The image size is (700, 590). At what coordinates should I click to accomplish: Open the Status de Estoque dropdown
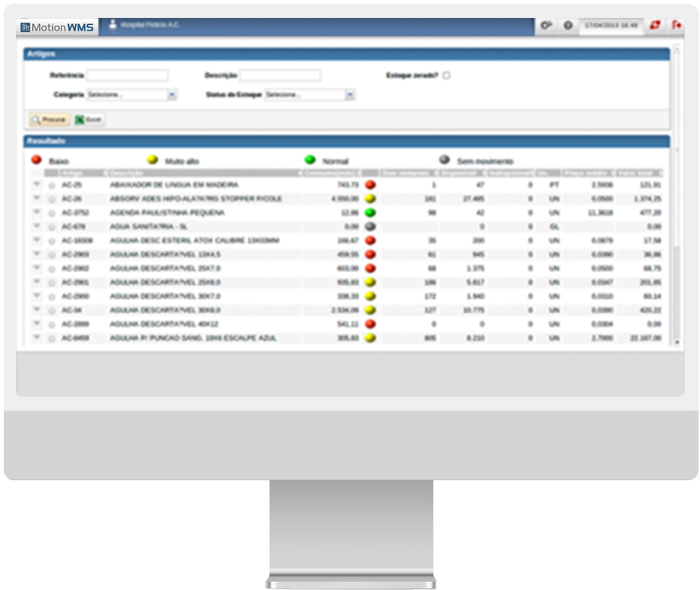pyautogui.click(x=350, y=95)
